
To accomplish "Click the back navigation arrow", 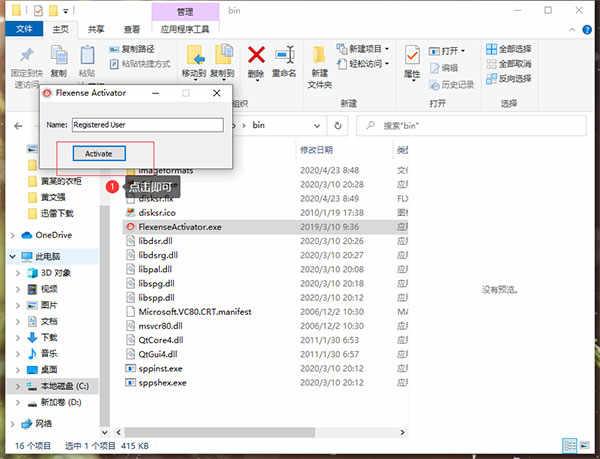I will 18,126.
